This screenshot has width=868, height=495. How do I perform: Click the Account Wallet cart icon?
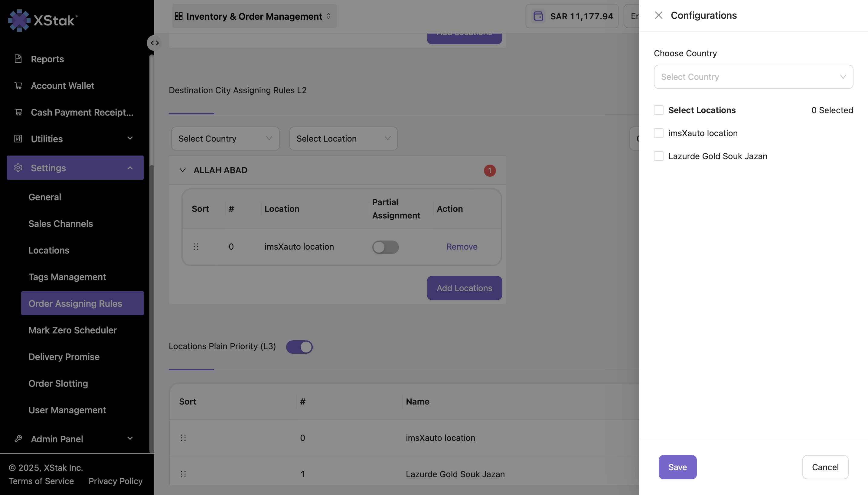[x=18, y=85]
